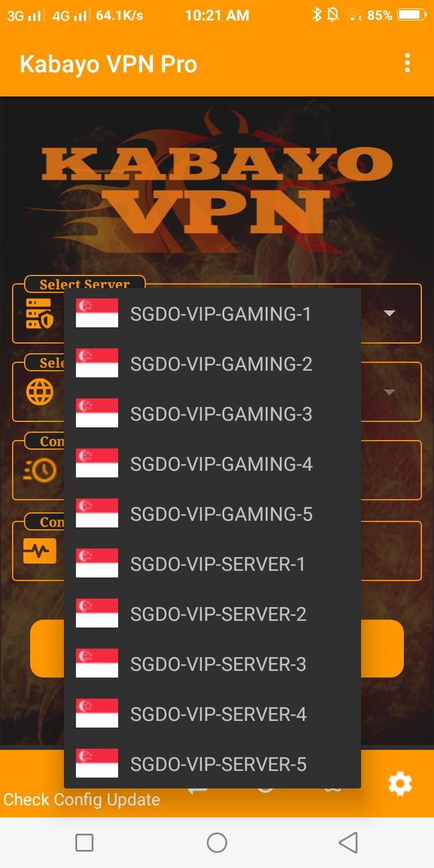Tap the speed clock icon
Screen dimensions: 434x868
tap(40, 470)
